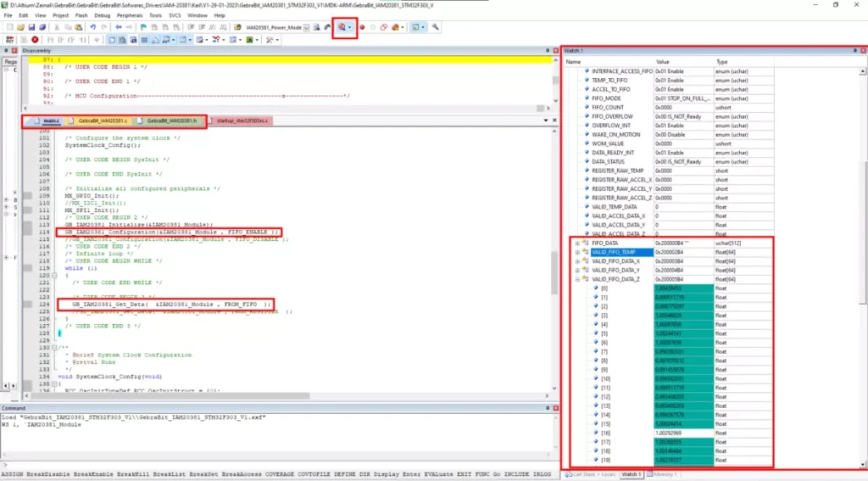
Task: Click the Reset CPU (RST) icon
Action: [11, 40]
